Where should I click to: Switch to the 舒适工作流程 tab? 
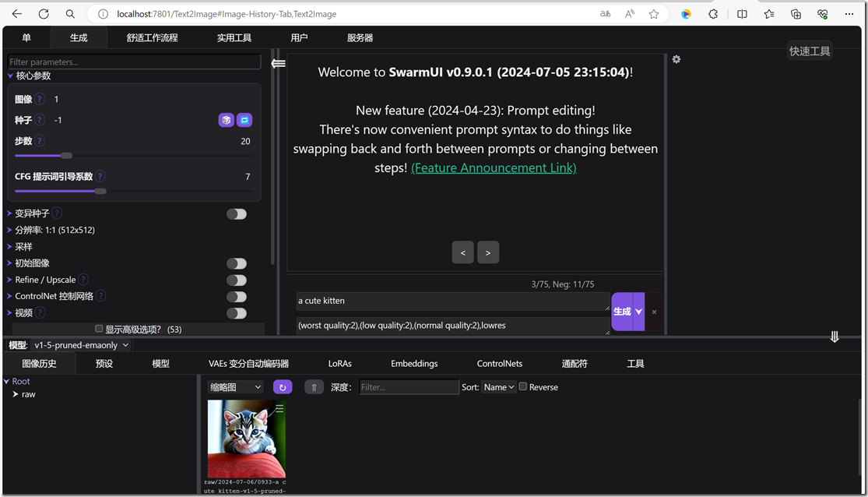pyautogui.click(x=153, y=37)
